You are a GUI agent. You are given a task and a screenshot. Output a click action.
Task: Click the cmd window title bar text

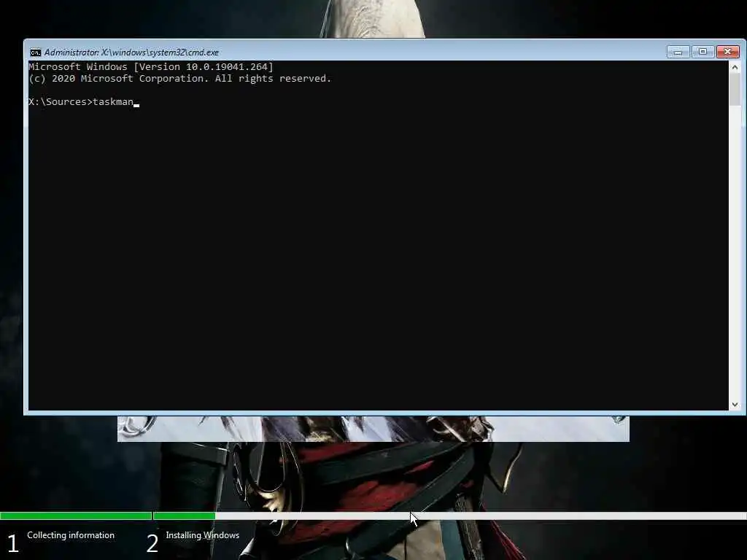[x=131, y=52]
